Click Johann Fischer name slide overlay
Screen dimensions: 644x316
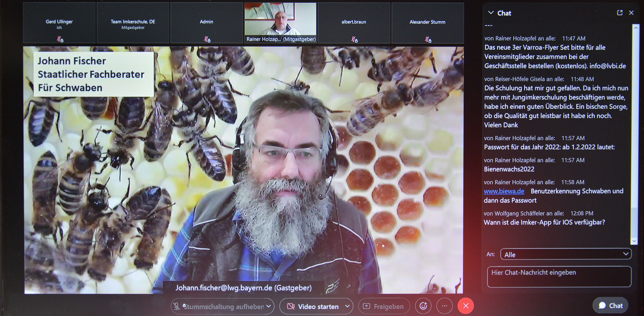tap(93, 74)
